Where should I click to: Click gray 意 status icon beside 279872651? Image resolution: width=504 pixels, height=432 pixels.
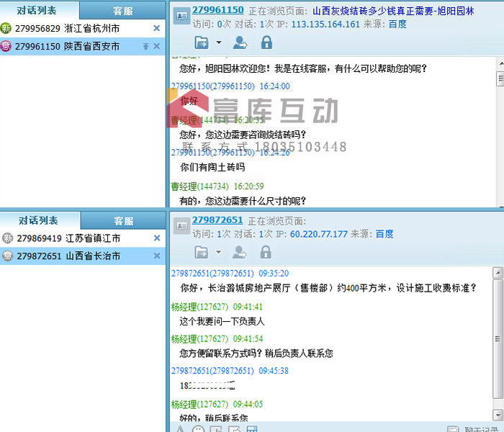(7, 256)
